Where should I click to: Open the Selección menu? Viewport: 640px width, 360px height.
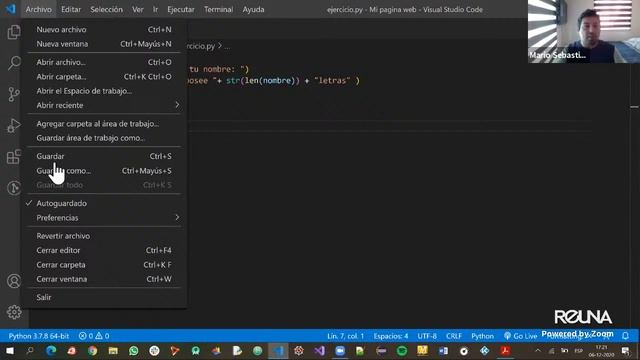click(106, 9)
